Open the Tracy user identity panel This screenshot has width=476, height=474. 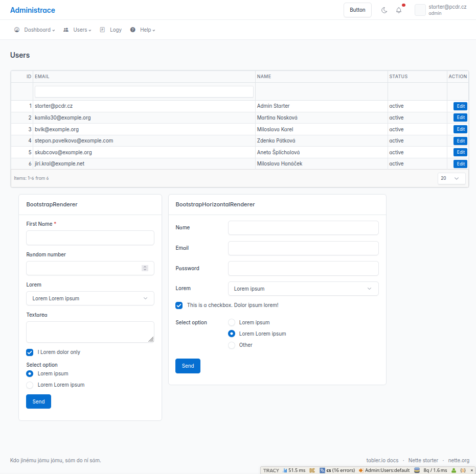454,470
